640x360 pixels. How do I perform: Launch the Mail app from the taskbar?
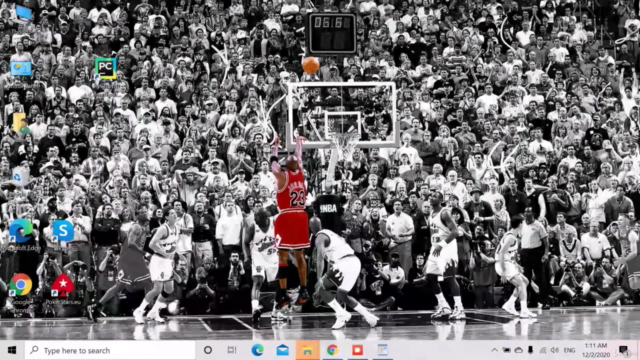(x=282, y=350)
